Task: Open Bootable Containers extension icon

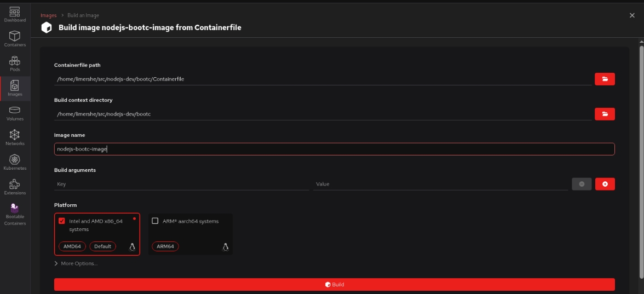Action: click(15, 214)
